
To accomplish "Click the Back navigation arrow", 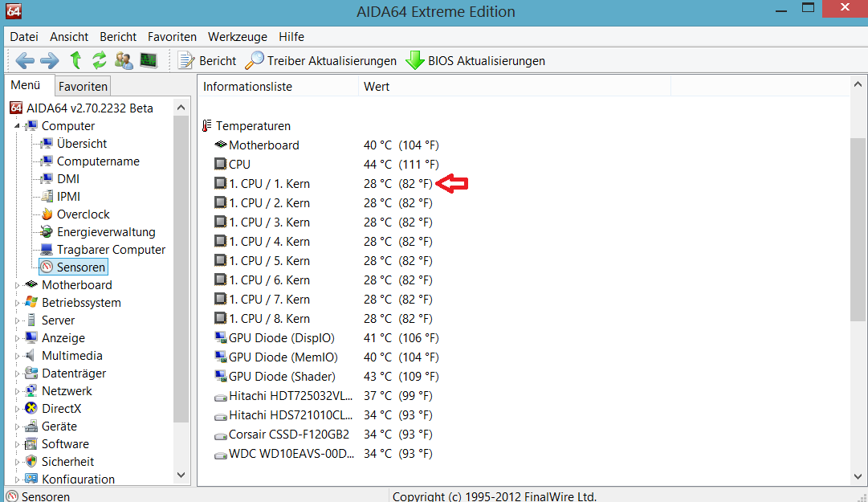I will click(x=24, y=60).
